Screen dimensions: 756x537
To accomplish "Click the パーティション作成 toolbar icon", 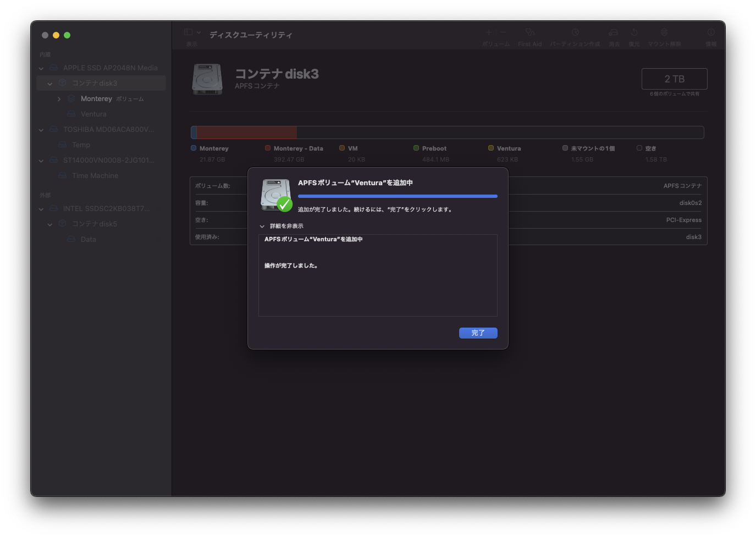I will click(575, 32).
